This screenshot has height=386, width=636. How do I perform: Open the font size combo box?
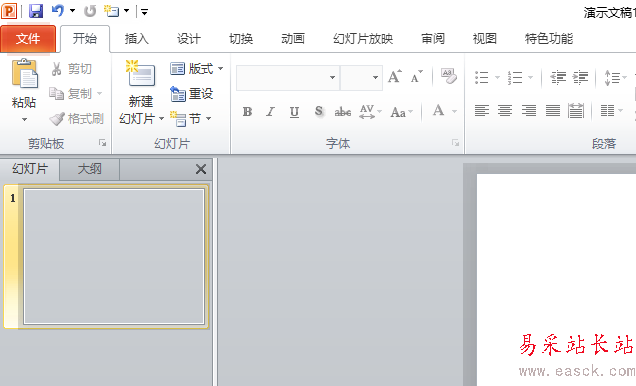(361, 77)
